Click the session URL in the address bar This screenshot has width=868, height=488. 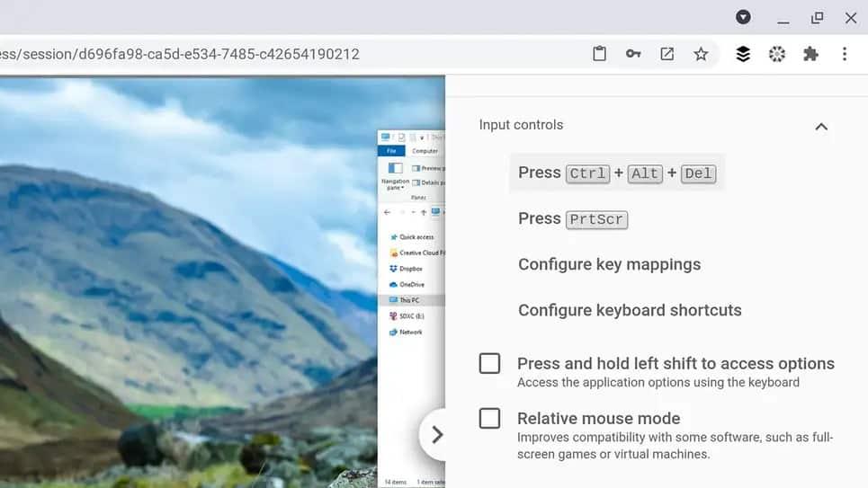180,54
